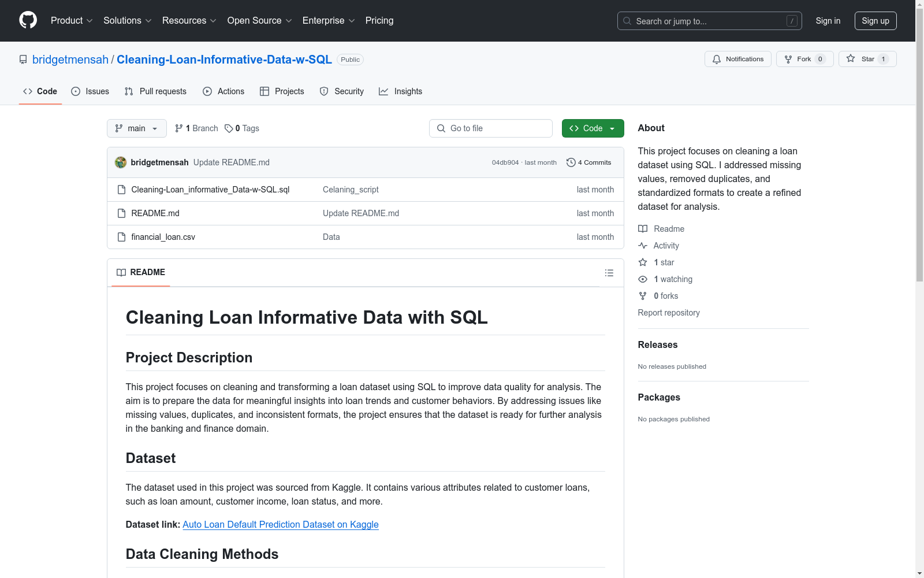Open the main branch selector dropdown
The image size is (924, 578).
click(x=137, y=128)
